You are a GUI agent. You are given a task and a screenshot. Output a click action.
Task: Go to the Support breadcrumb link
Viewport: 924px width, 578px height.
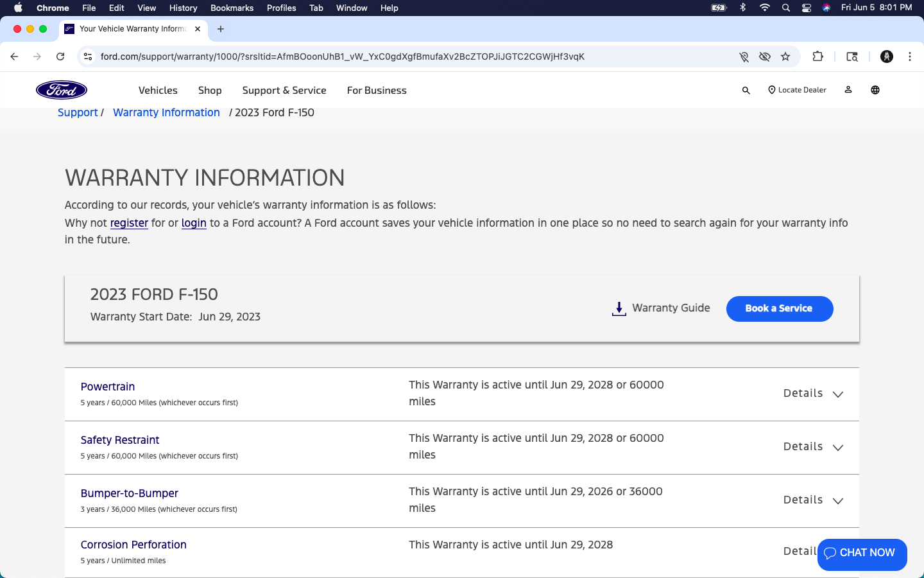78,112
